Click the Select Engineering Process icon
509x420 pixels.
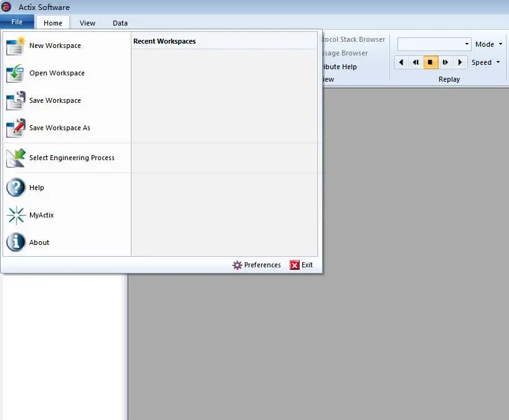tap(16, 158)
